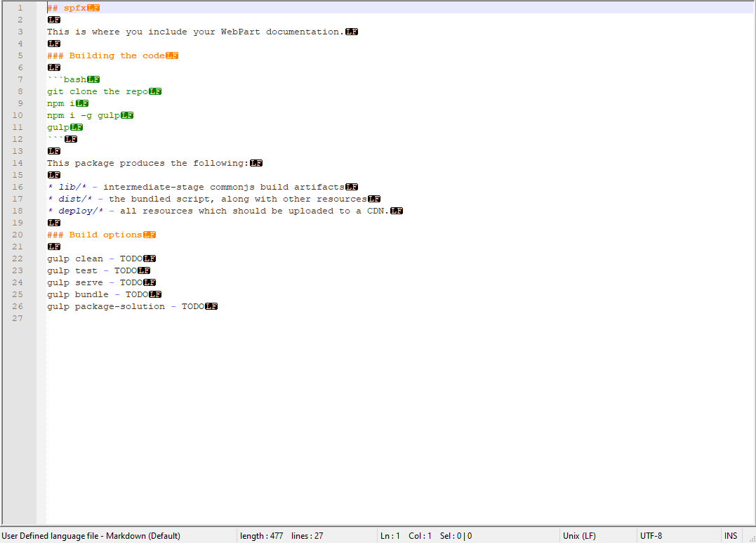
Task: Click the window resize grip in the corner
Action: (752, 539)
